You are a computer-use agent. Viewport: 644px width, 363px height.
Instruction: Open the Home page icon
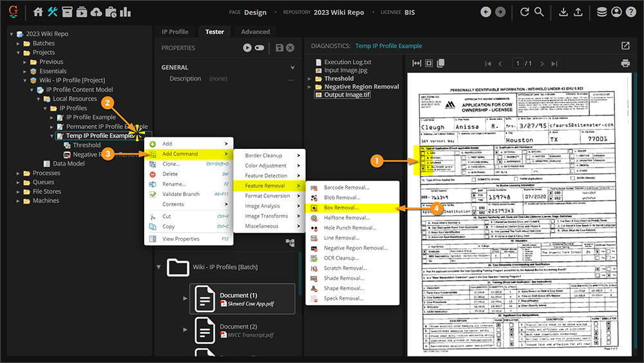(38, 12)
